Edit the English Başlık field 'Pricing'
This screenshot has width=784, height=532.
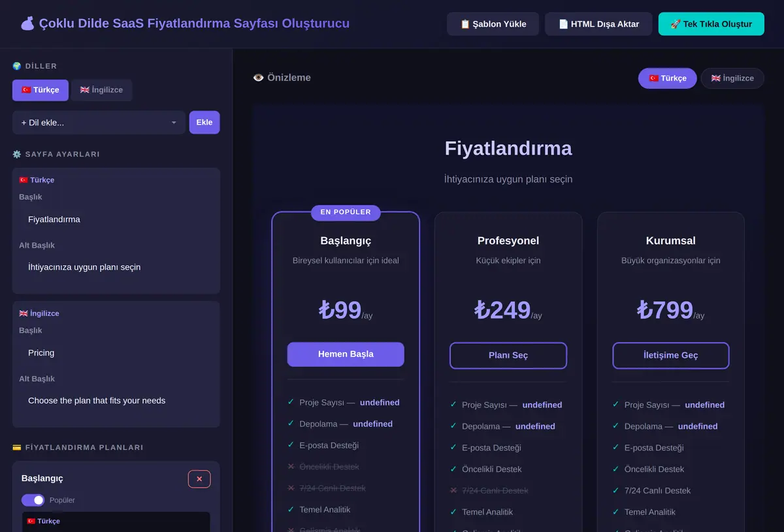point(116,352)
